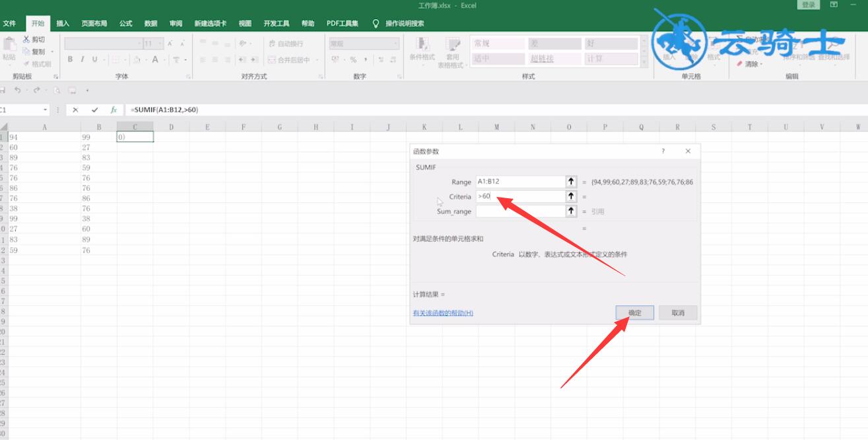Open the number format dropdown
Image resolution: width=868 pixels, height=440 pixels.
pos(395,44)
